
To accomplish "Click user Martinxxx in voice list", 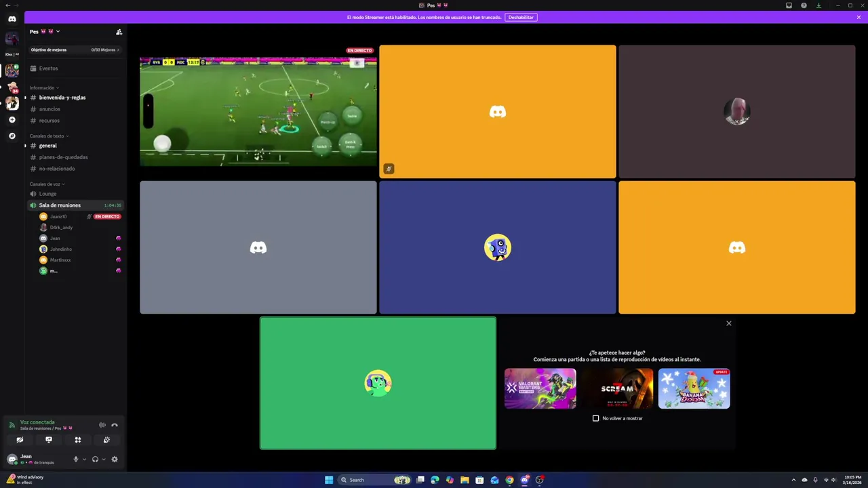I will 80,260.
